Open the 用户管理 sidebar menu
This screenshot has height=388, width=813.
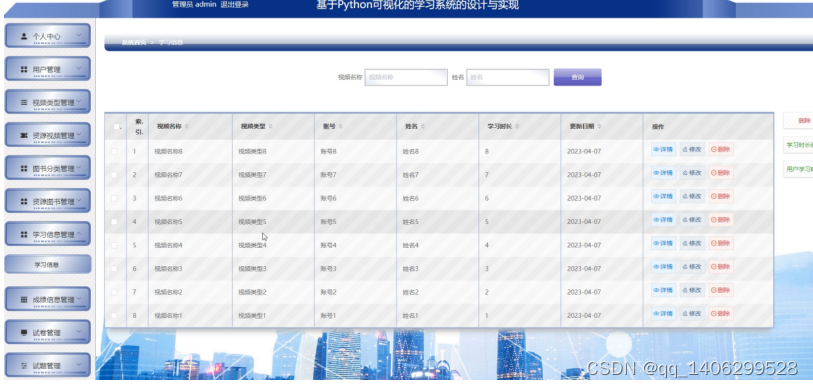click(x=48, y=69)
